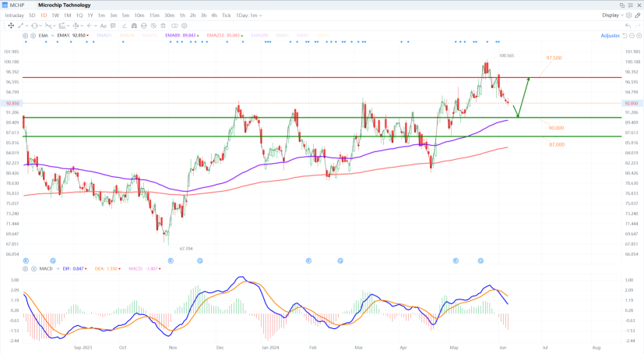Select the 30m interval
644x354 pixels.
click(169, 16)
